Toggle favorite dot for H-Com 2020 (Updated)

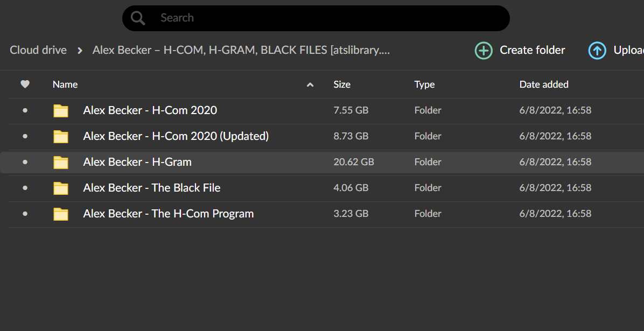(x=25, y=136)
